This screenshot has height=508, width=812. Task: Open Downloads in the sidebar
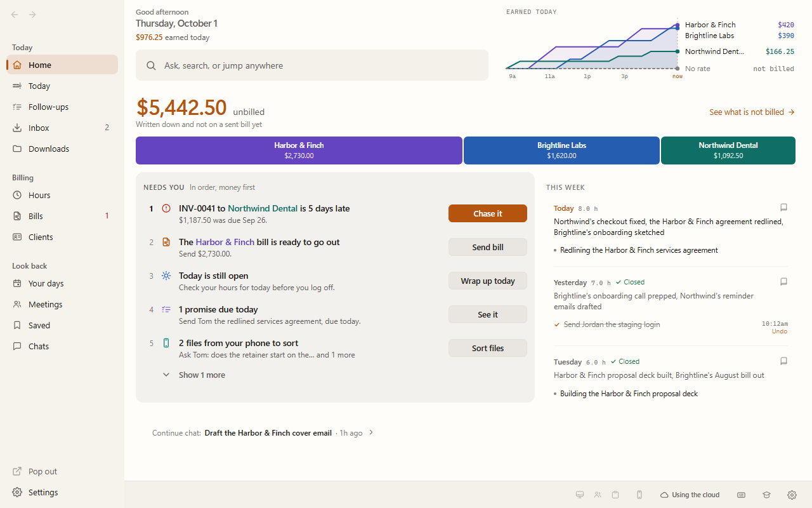pos(62,149)
